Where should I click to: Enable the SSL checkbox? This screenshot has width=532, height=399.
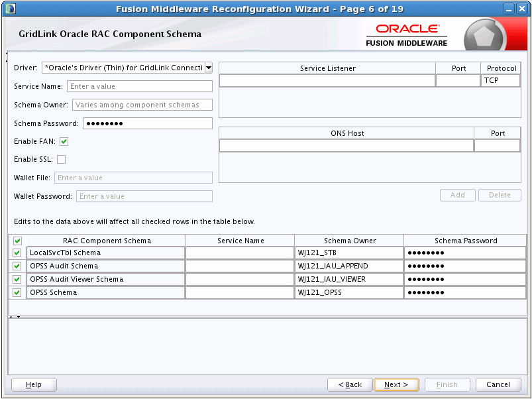point(62,159)
